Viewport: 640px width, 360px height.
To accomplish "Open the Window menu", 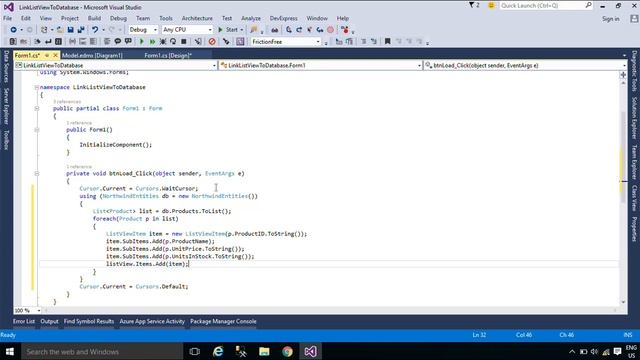I will (x=317, y=18).
